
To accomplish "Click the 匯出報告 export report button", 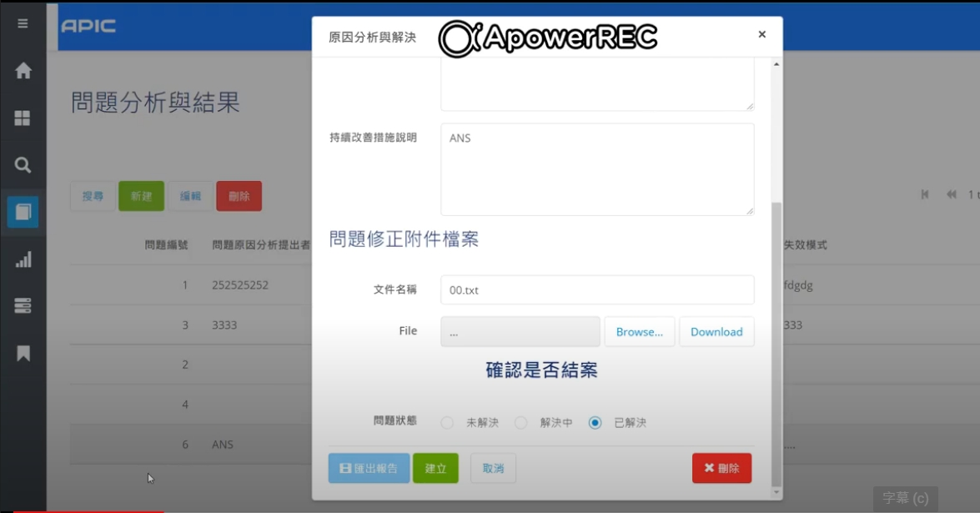I will click(368, 468).
